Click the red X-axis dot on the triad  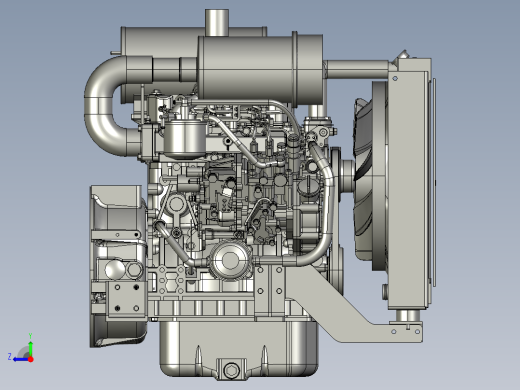point(31,359)
